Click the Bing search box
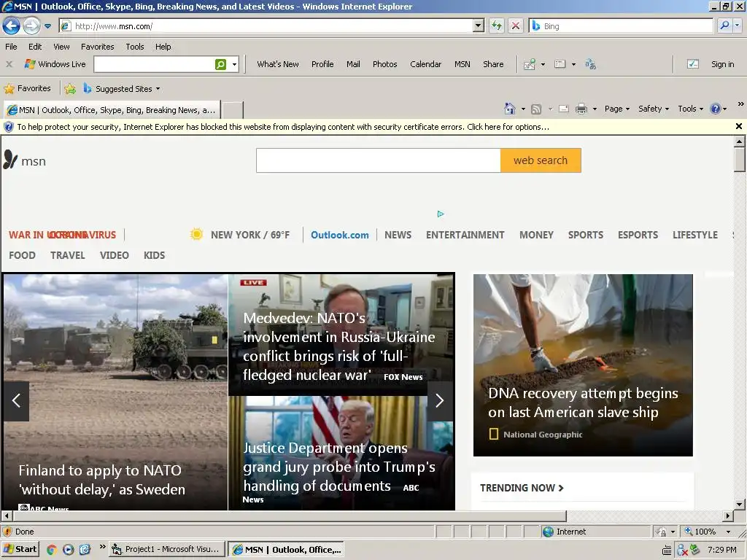The width and height of the screenshot is (747, 560). click(621, 26)
